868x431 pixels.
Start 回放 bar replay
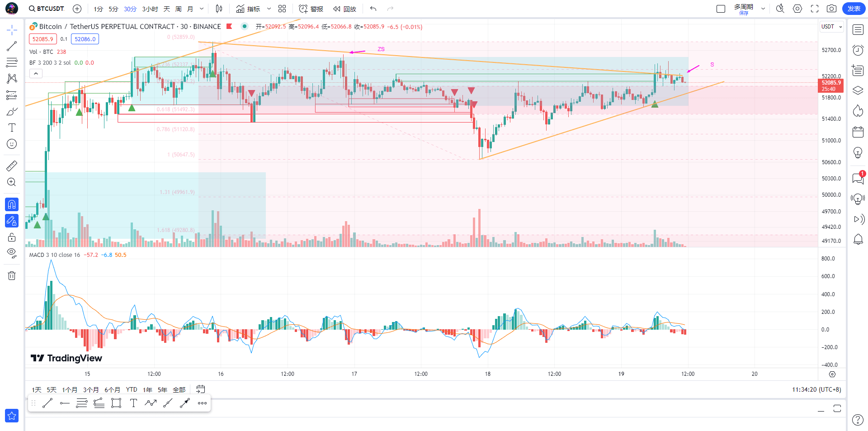344,9
